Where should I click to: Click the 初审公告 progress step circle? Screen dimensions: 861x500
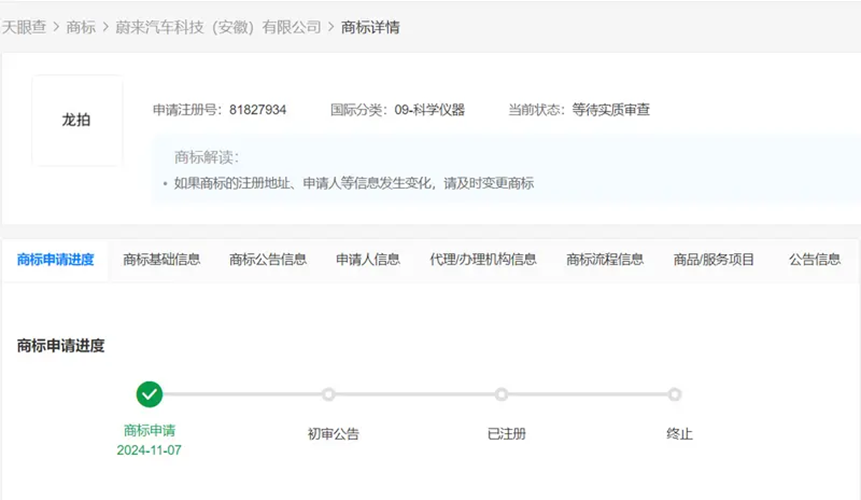(x=328, y=394)
